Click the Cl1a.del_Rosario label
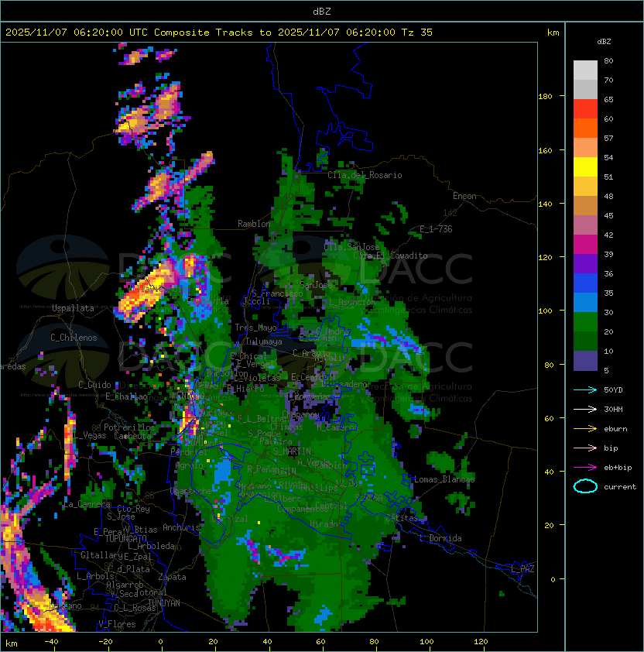This screenshot has height=652, width=644. coord(365,175)
